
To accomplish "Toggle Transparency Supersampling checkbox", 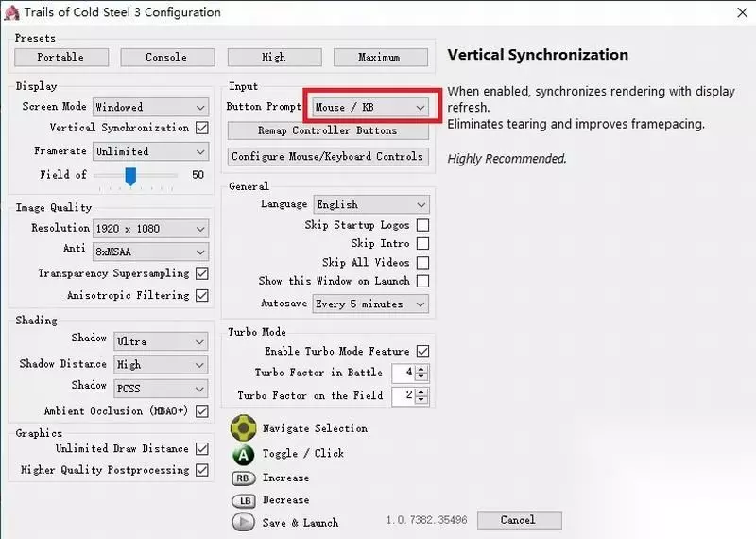I will click(x=202, y=273).
